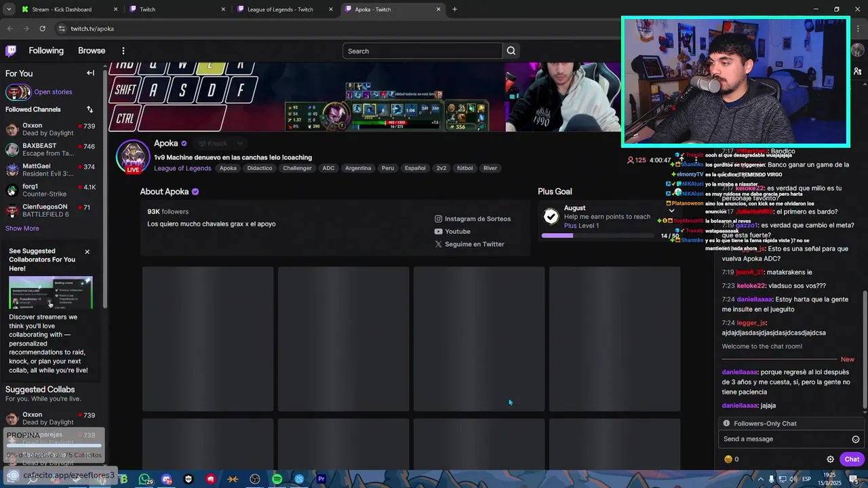Open the volume control in system tray

(793, 479)
